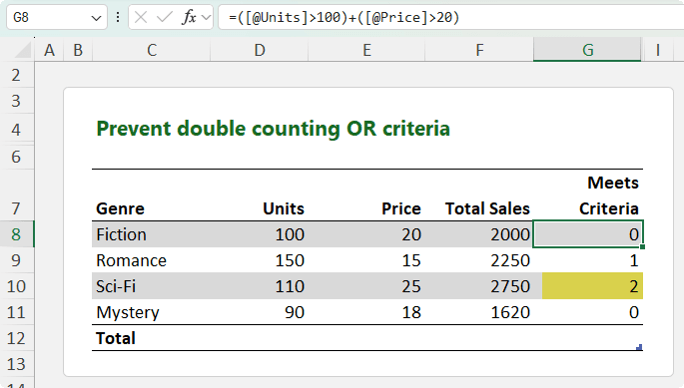
Task: Select column E header
Action: click(x=366, y=50)
